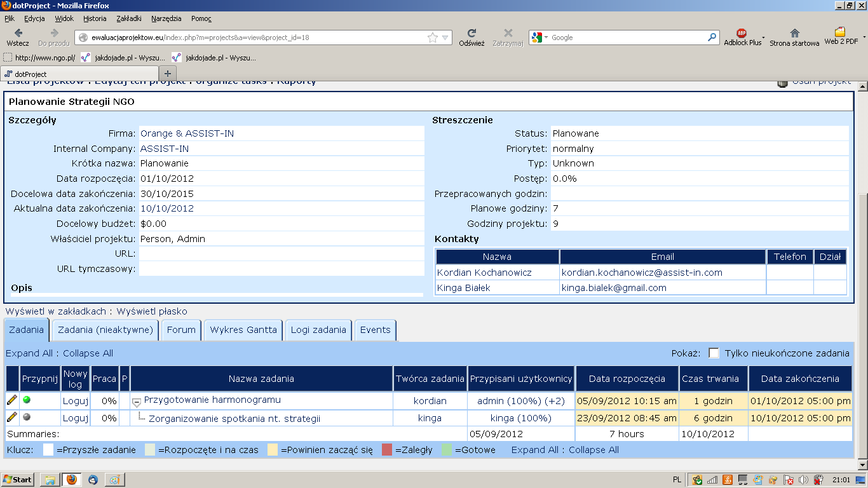Click upper Expand All link
This screenshot has height=488, width=868.
[30, 353]
